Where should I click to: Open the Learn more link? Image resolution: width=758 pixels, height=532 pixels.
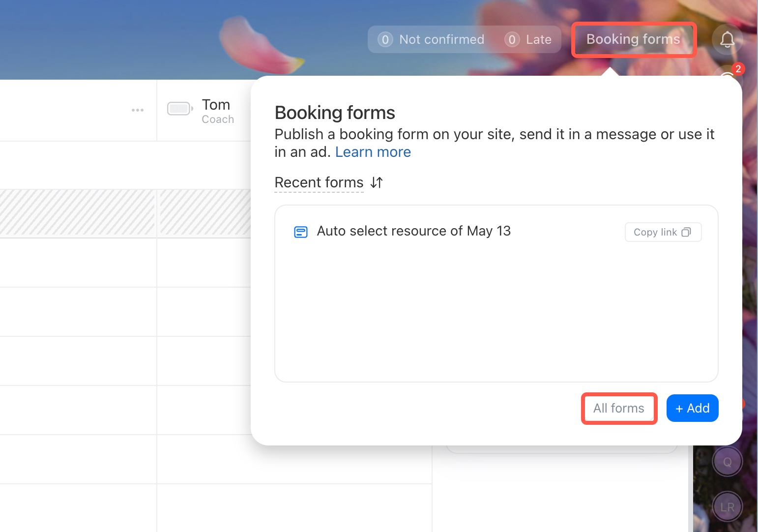coord(373,152)
